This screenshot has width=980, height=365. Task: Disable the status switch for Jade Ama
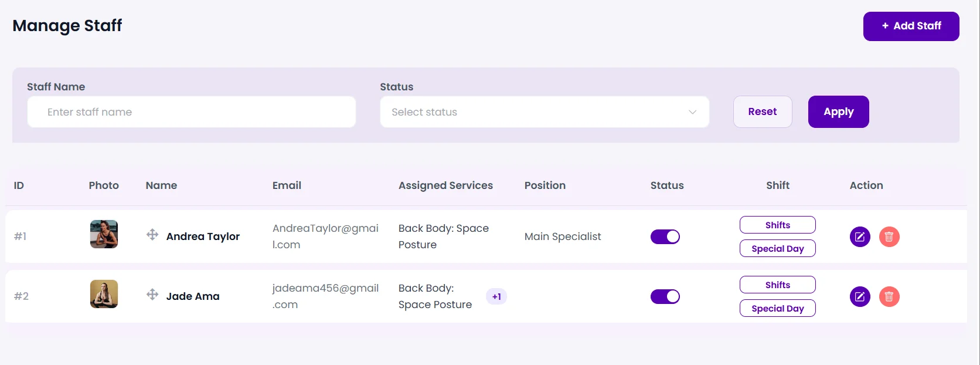665,296
